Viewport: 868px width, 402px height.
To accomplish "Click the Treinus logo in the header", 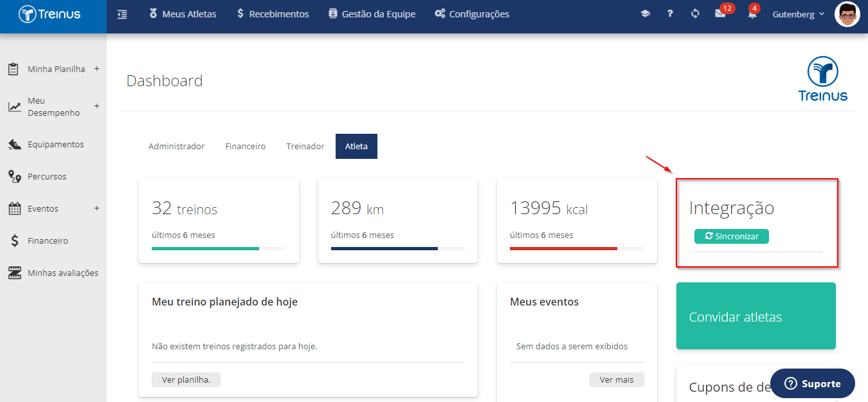I will [x=50, y=14].
